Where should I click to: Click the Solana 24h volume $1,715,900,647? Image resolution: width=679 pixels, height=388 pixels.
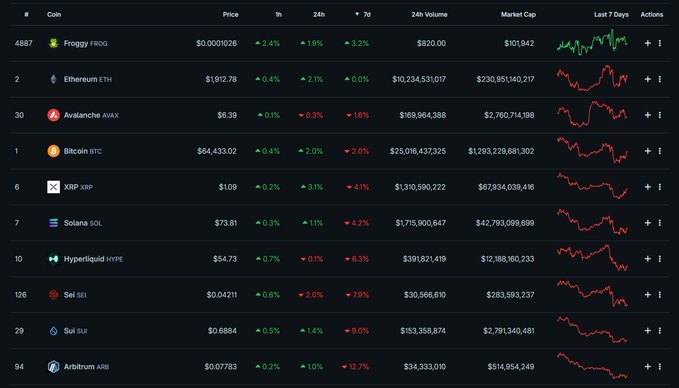pos(420,223)
